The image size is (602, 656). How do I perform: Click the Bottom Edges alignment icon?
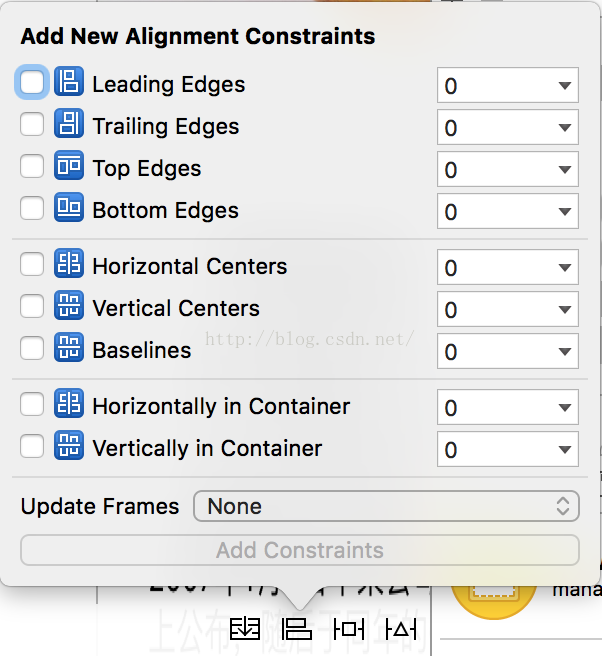69,209
